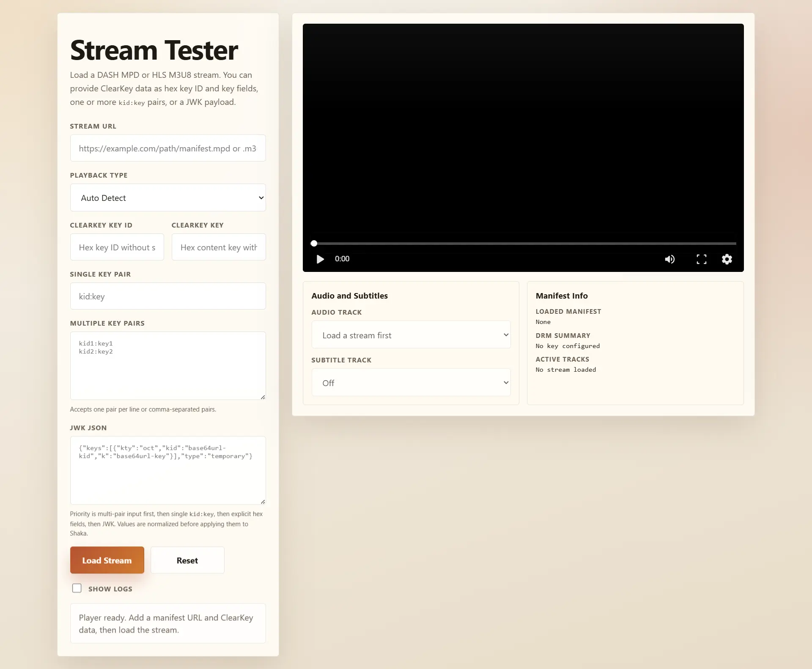
Task: Click into the Multiple Key Pairs textarea
Action: pos(168,366)
